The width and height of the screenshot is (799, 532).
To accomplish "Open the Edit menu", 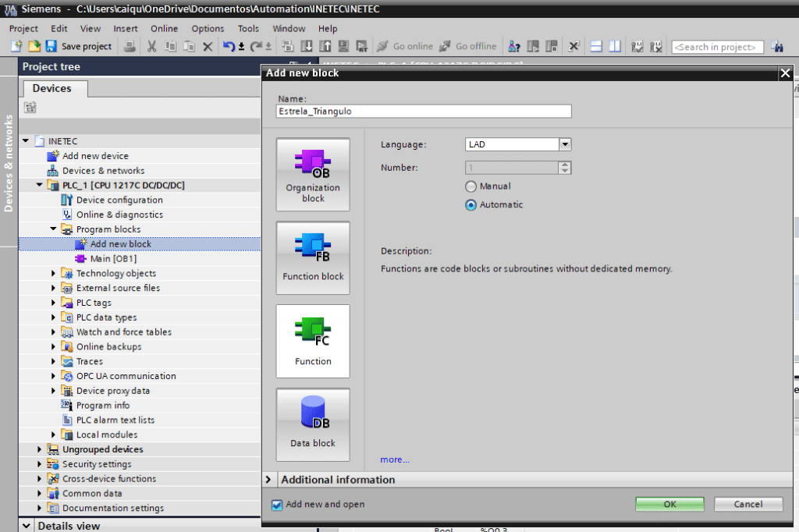I will [x=59, y=29].
